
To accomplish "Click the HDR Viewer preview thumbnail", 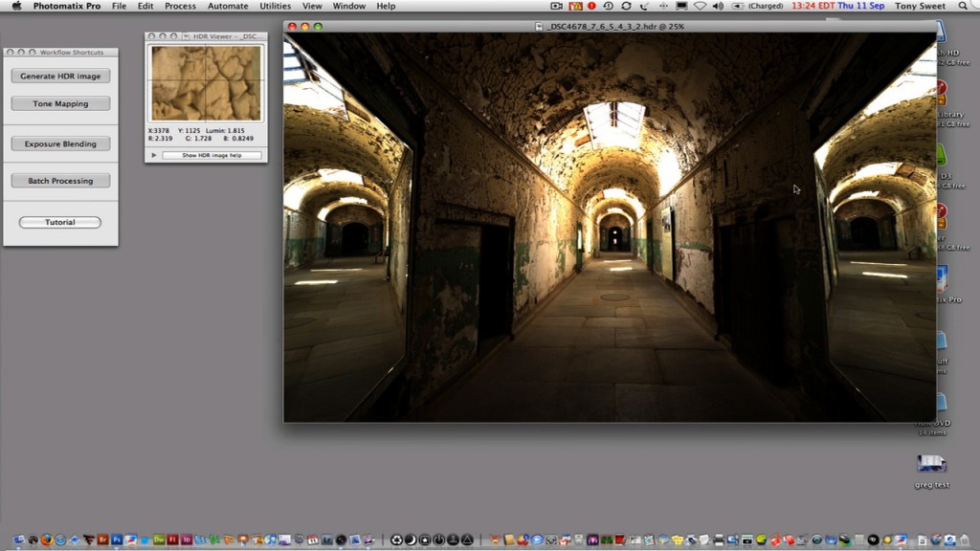I will coord(206,83).
